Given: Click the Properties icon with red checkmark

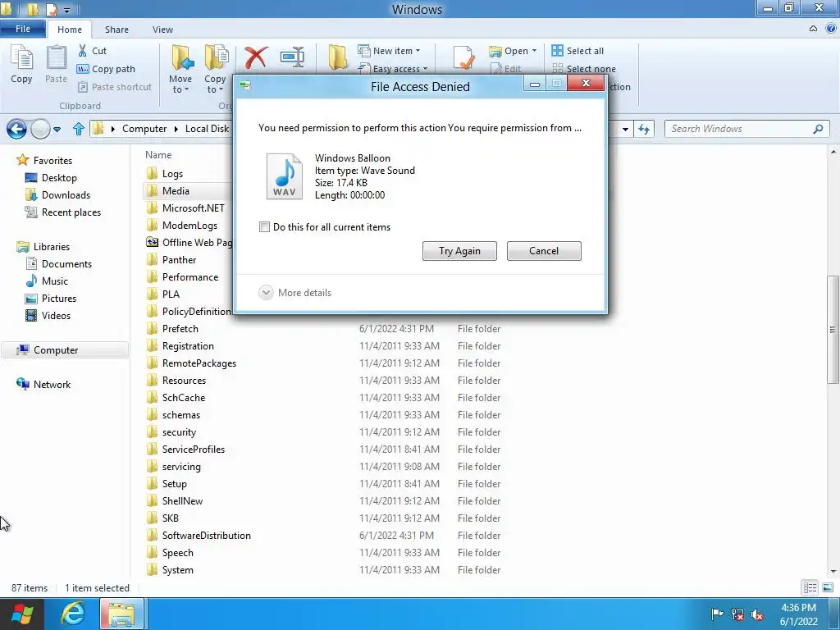Looking at the screenshot, I should (463, 57).
